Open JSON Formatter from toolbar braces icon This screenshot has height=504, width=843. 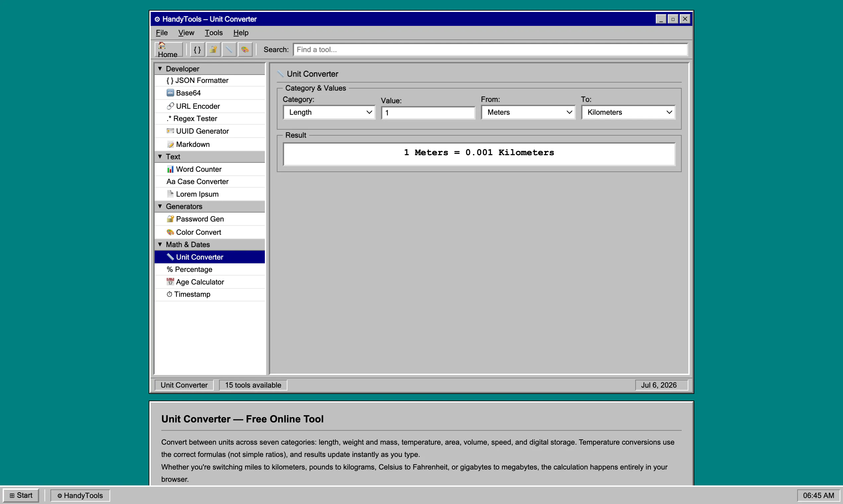click(x=197, y=50)
